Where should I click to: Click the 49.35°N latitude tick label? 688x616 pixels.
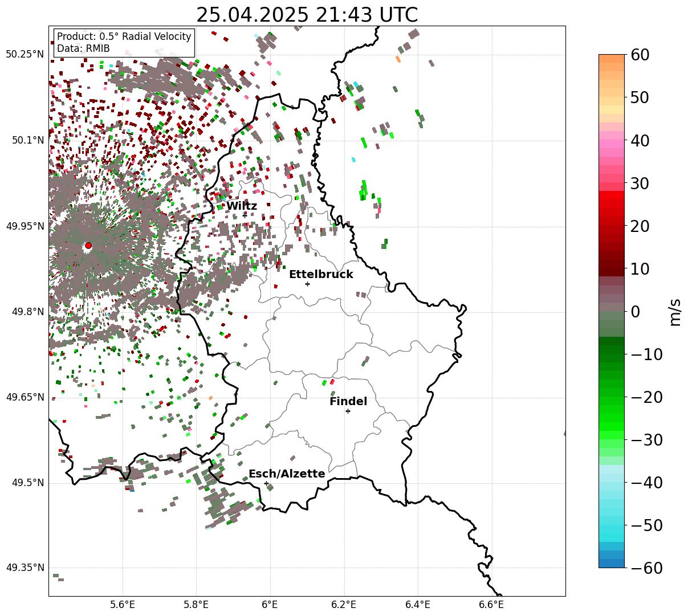[x=25, y=568]
